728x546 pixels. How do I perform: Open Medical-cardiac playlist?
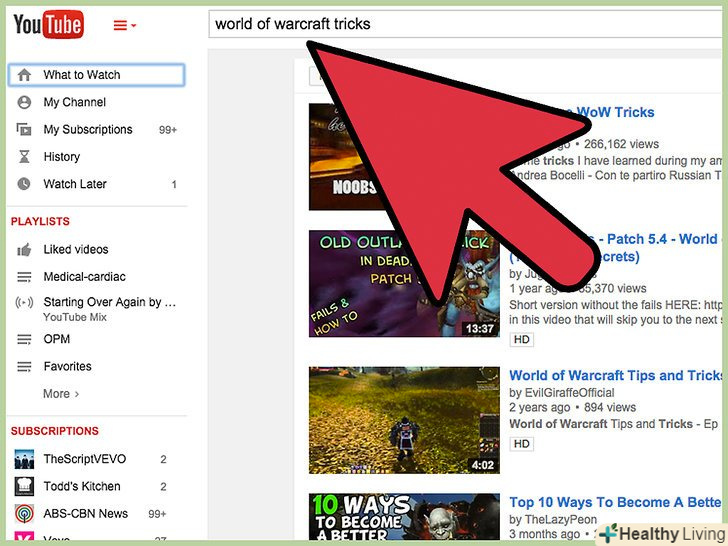84,277
